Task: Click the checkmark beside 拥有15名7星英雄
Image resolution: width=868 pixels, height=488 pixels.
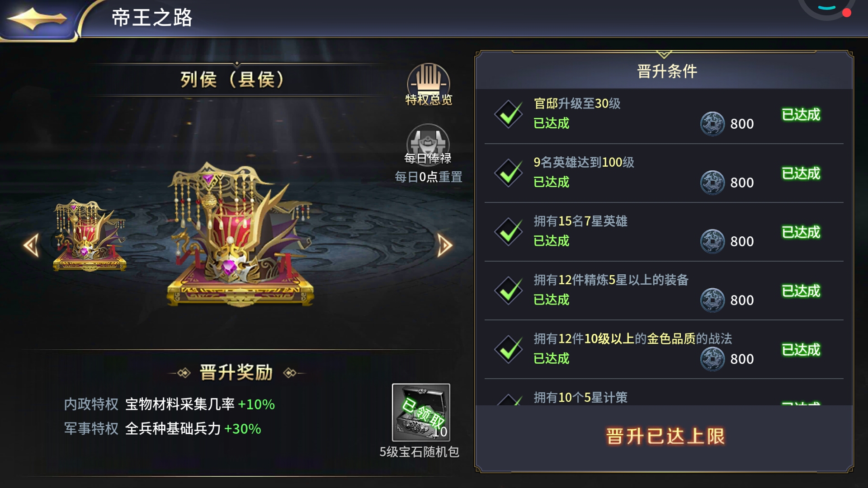Action: click(509, 231)
